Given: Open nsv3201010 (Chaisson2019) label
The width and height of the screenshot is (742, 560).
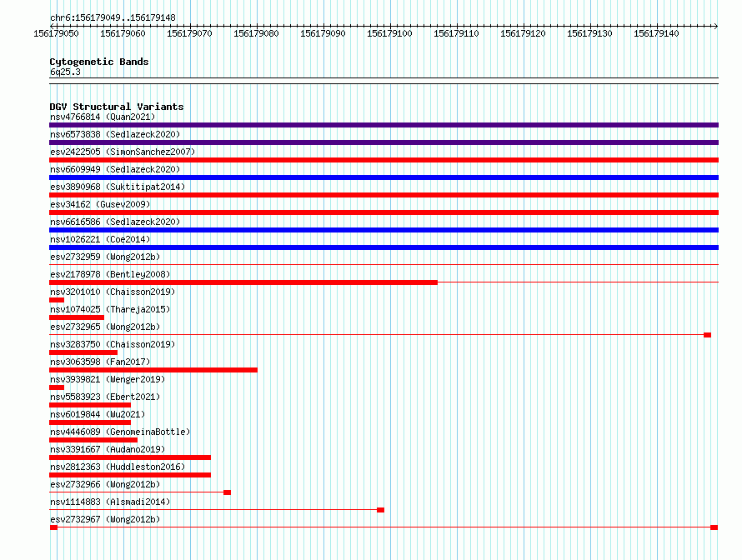Looking at the screenshot, I should pos(113,292).
